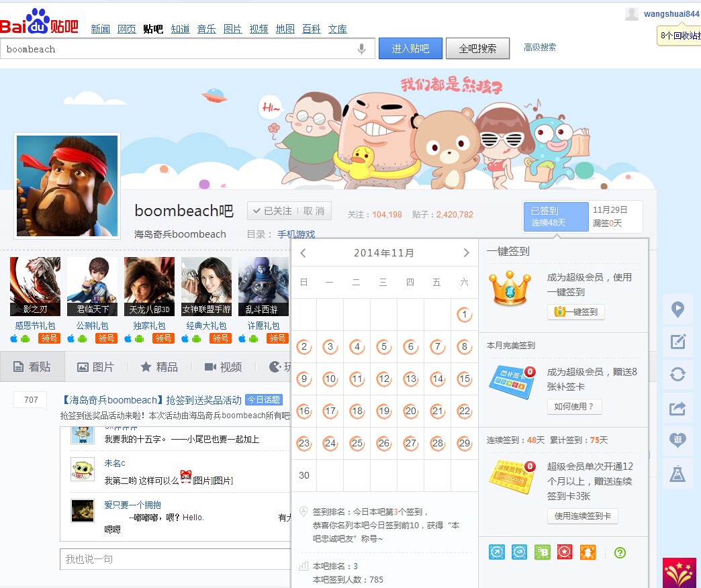The image size is (701, 588).
Task: Toggle the 已关注 follow status button
Action: pyautogui.click(x=272, y=211)
